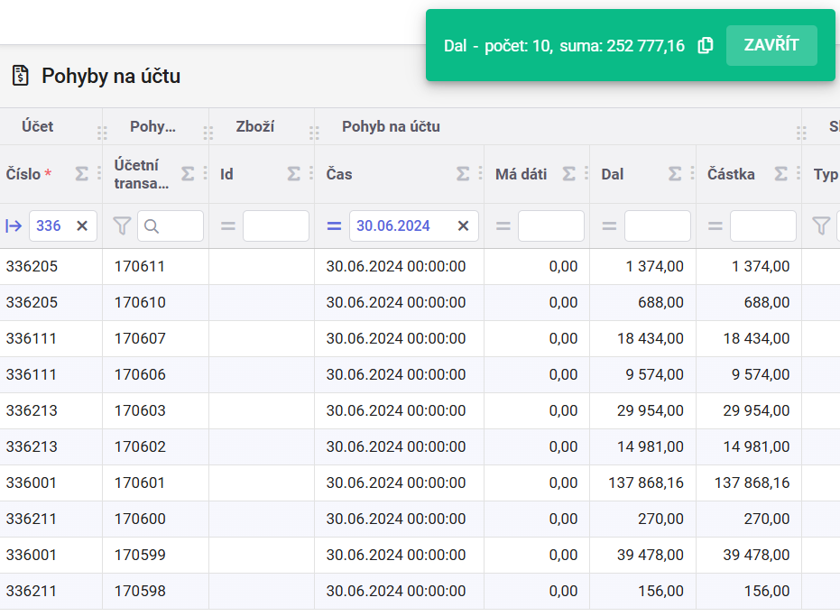Click Dal value 270,00
The width and height of the screenshot is (840, 616).
pyautogui.click(x=660, y=519)
